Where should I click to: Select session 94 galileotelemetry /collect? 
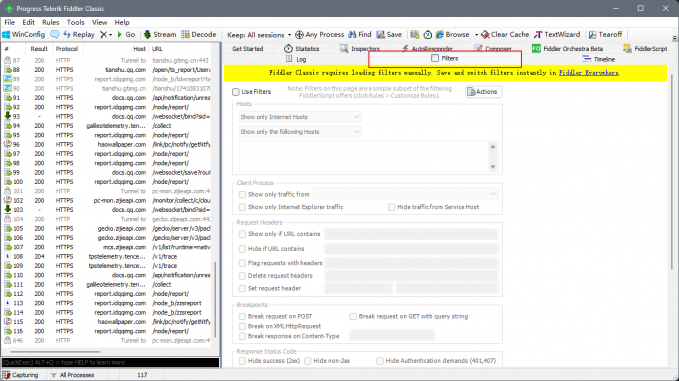(107, 126)
